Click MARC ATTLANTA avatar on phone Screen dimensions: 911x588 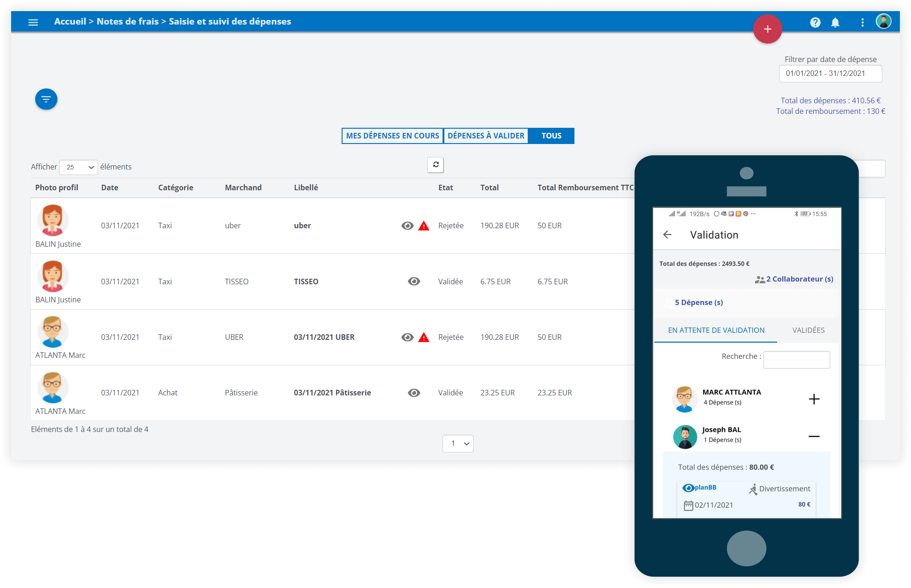tap(685, 399)
